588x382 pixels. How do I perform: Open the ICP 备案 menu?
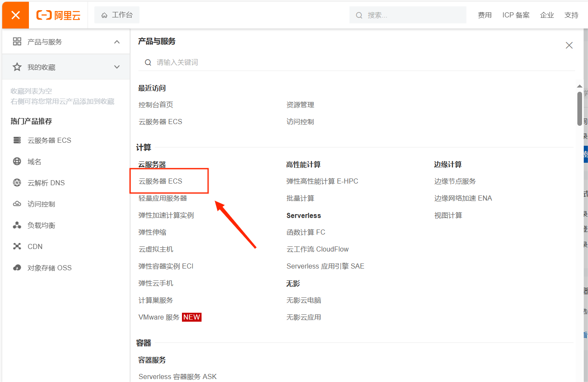516,15
